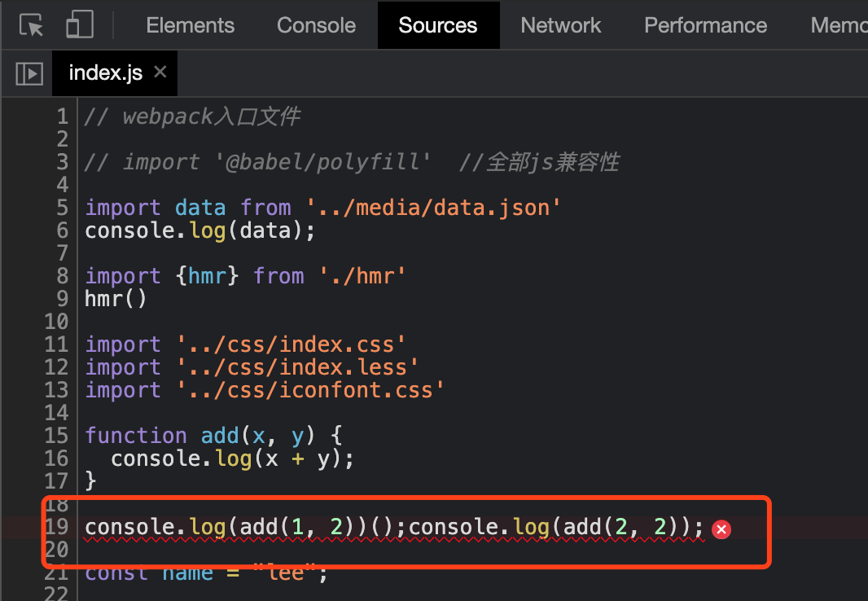Switch to the Elements tab
This screenshot has height=601, width=868.
(190, 25)
